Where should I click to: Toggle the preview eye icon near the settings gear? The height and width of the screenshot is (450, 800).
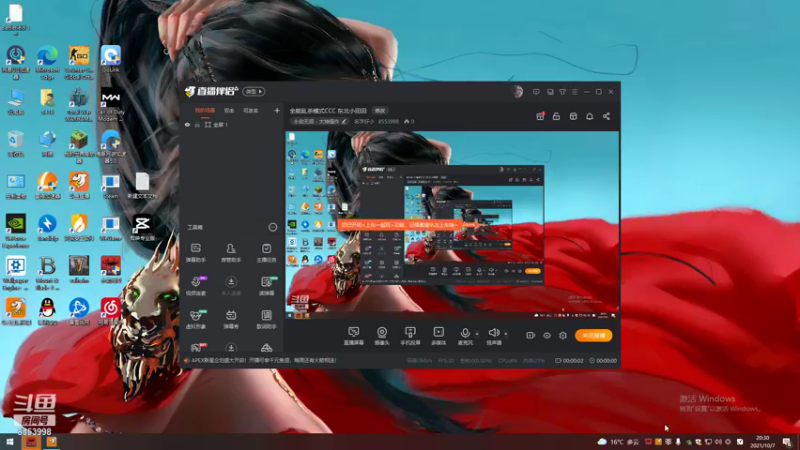pos(547,335)
